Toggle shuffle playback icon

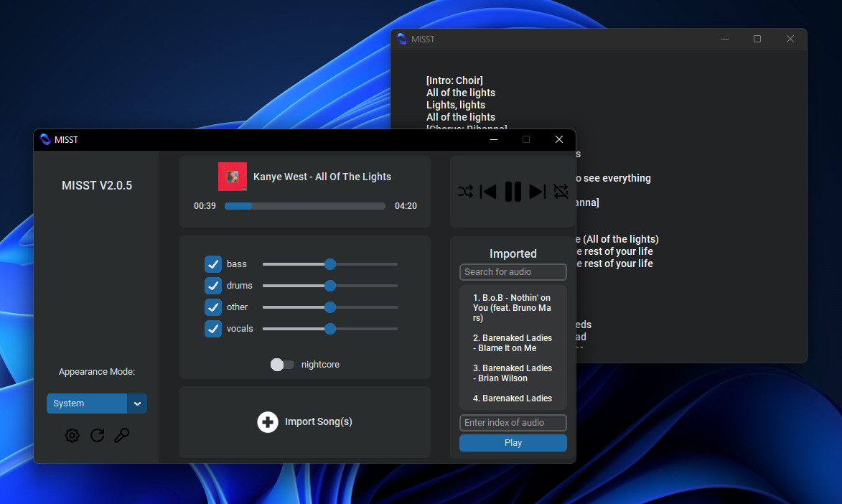tap(465, 191)
